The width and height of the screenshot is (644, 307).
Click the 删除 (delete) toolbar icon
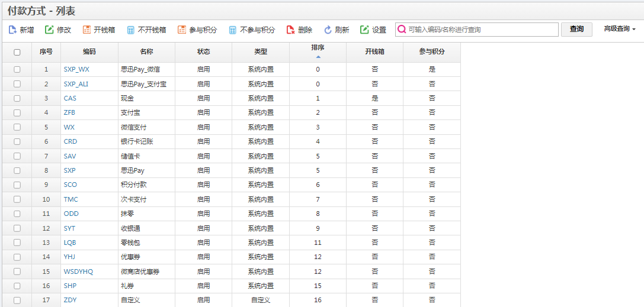tap(291, 30)
